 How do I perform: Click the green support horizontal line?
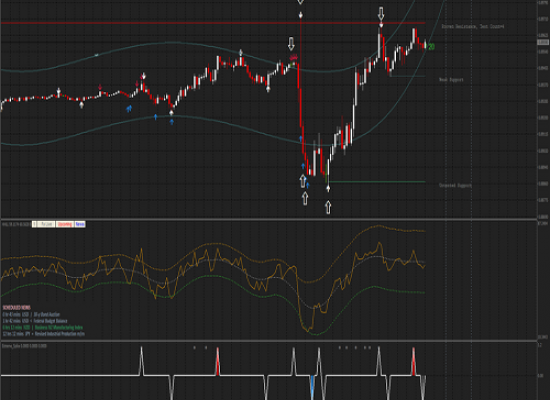coord(377,182)
